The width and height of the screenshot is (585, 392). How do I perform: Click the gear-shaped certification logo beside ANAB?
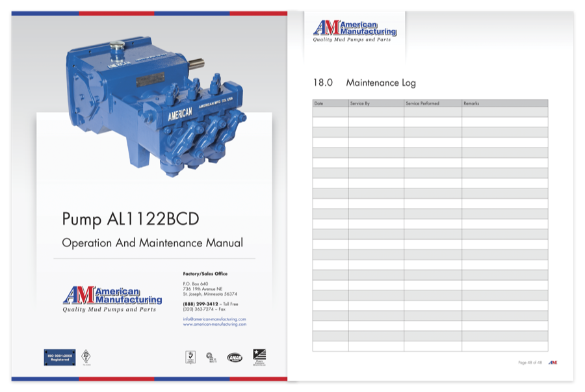tap(211, 358)
